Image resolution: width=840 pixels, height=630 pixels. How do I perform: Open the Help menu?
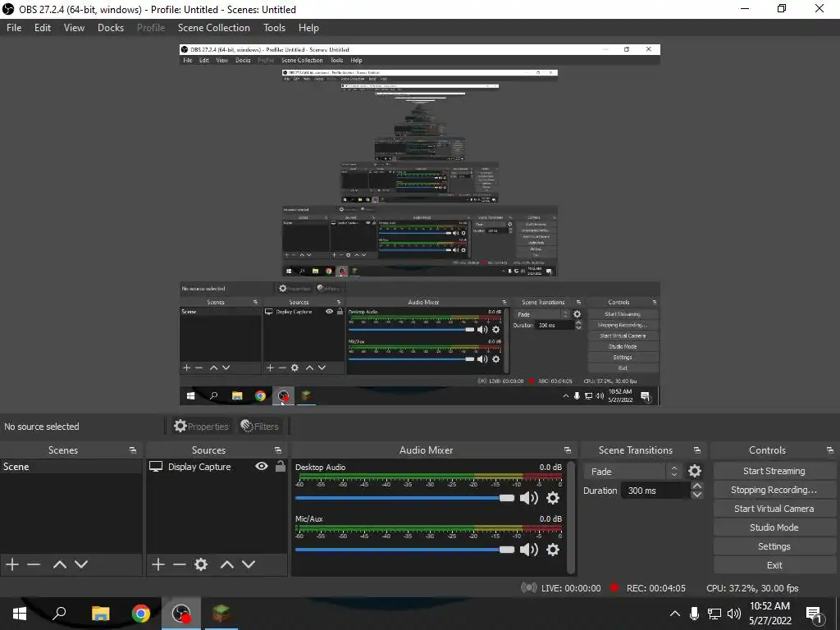[308, 28]
